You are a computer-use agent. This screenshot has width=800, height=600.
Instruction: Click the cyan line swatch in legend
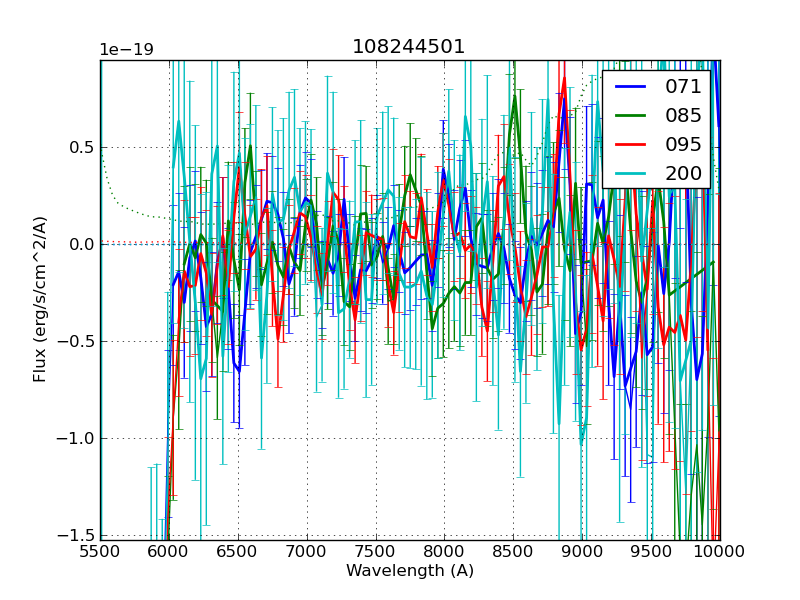pyautogui.click(x=630, y=173)
